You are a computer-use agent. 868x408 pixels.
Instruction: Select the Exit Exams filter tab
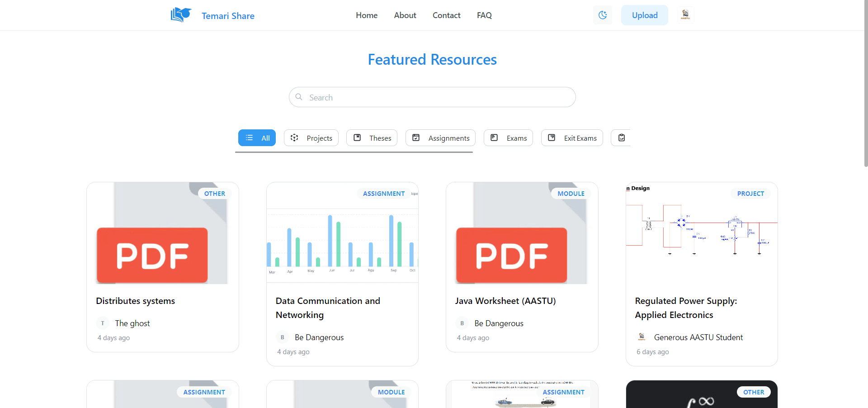coord(572,138)
